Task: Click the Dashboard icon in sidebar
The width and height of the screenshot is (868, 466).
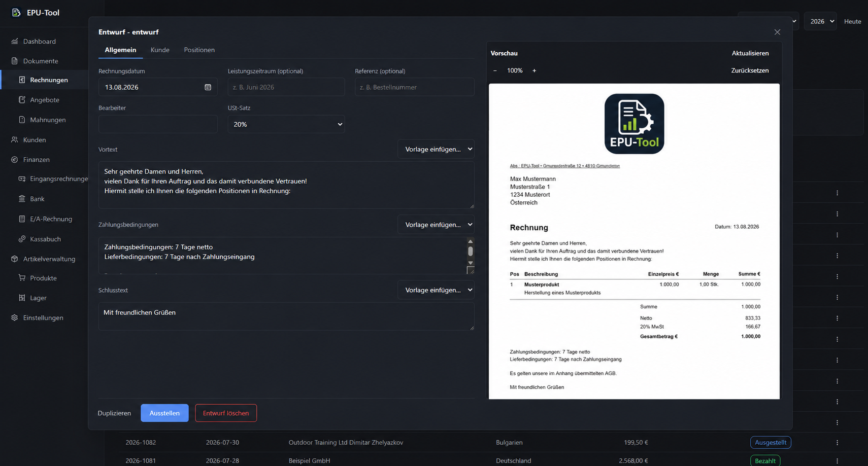Action: tap(14, 42)
